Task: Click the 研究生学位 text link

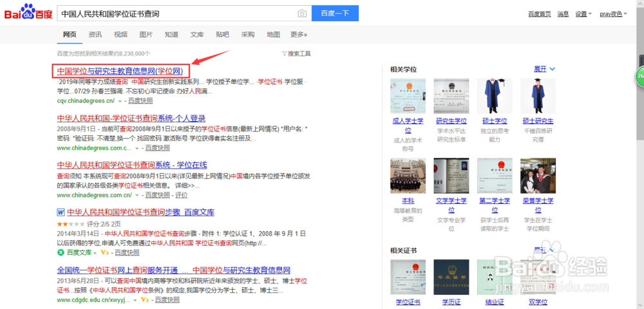Action: (x=451, y=121)
